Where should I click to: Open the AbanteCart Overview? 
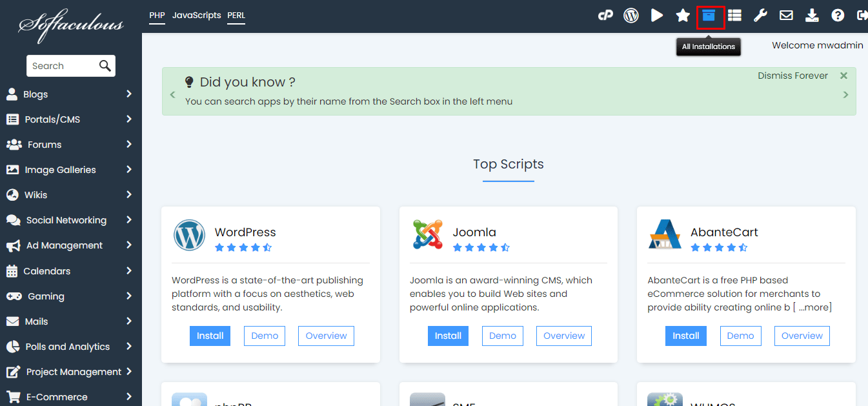(802, 336)
